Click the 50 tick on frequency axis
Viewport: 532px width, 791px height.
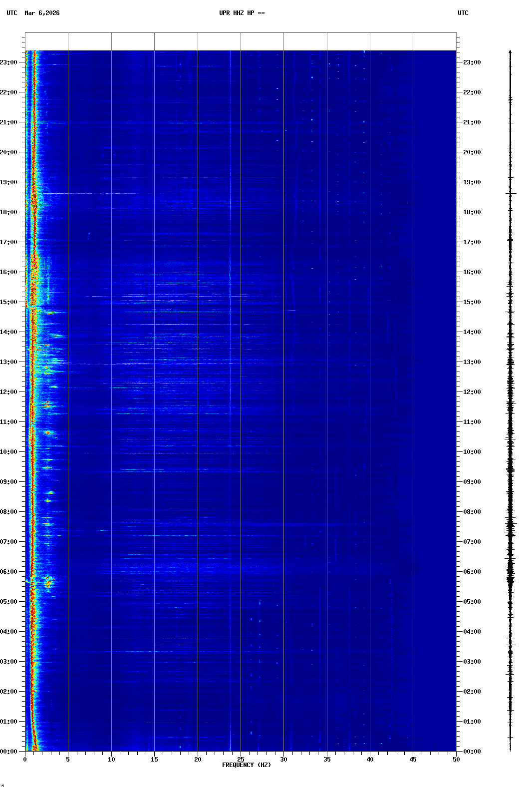(x=456, y=760)
